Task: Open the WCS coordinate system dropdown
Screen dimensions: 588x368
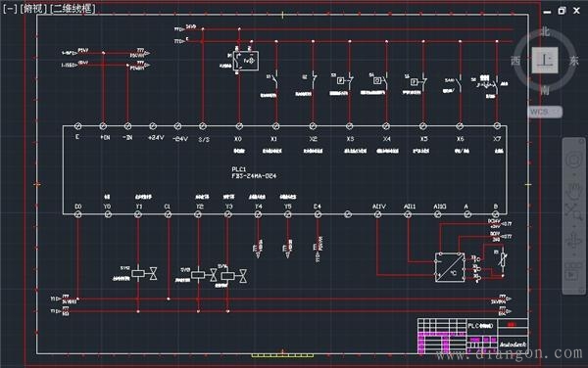Action: tap(545, 112)
